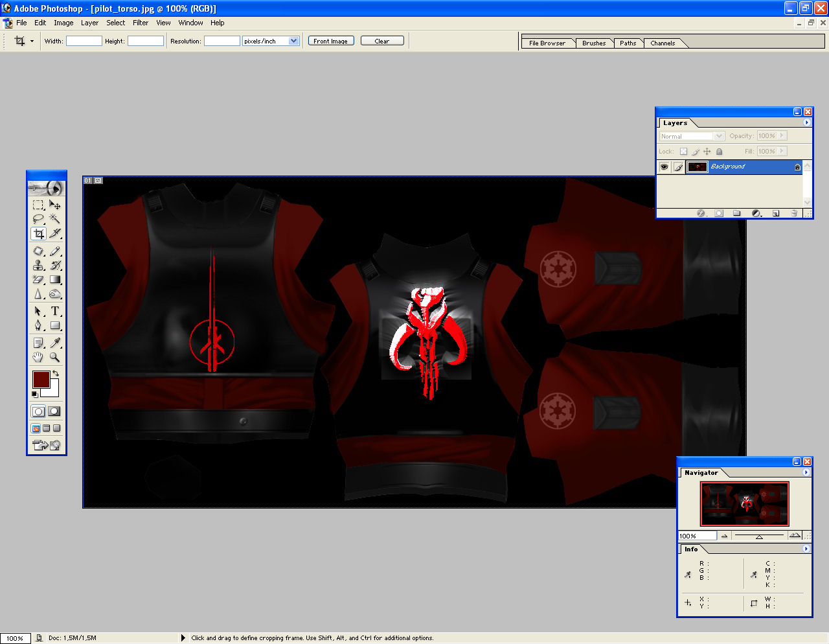
Task: Reset to default foreground and background colors
Action: [x=34, y=394]
